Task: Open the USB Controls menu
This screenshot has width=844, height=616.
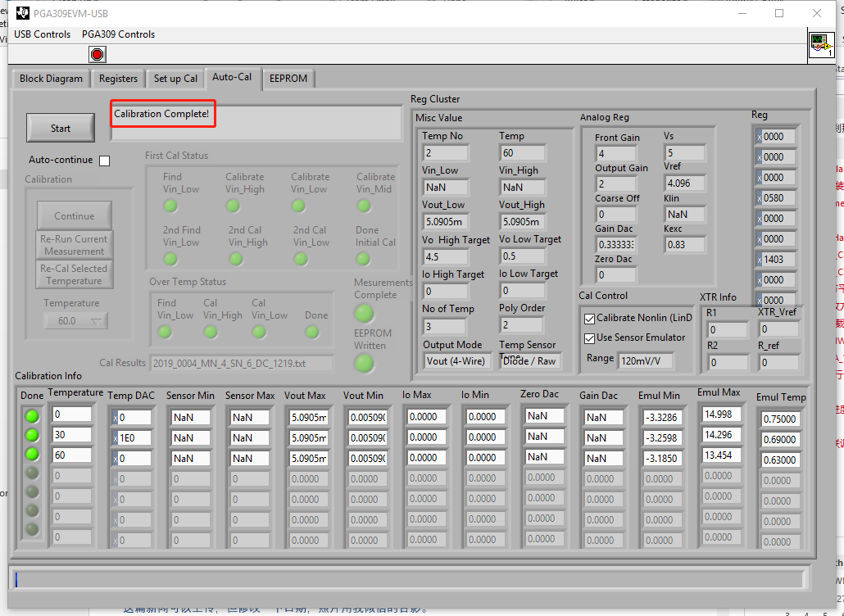Action: pos(42,34)
